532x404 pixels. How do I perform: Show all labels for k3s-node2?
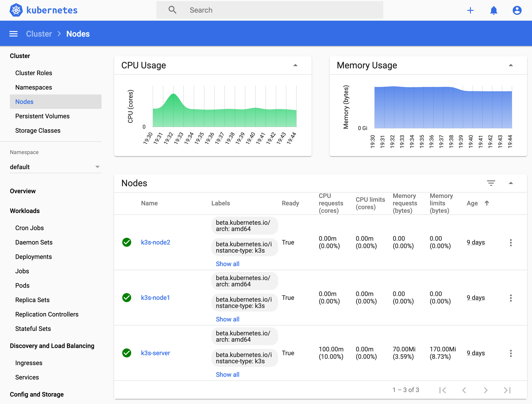(x=227, y=264)
